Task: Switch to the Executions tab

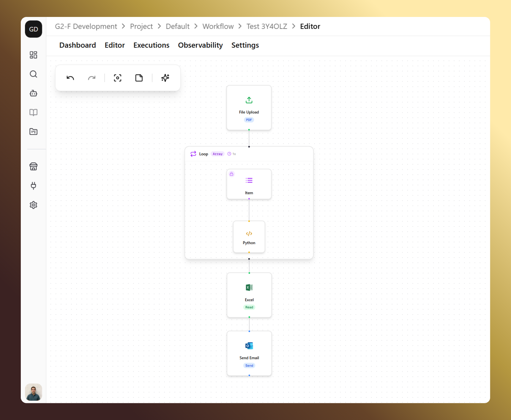Action: point(151,45)
